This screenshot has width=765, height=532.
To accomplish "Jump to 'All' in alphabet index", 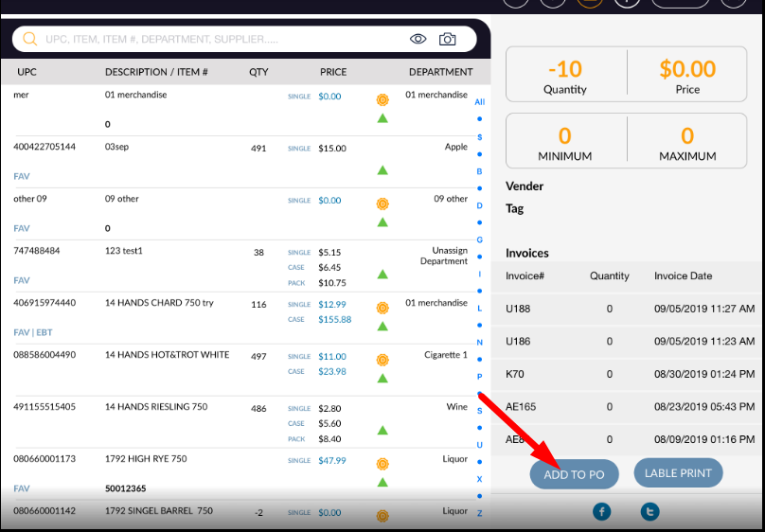I will (x=480, y=102).
